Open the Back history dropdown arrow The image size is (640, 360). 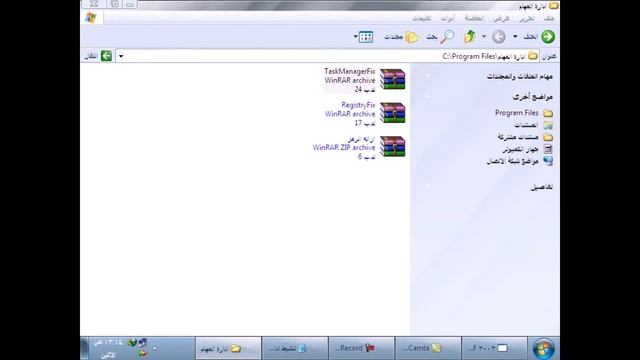[515, 37]
